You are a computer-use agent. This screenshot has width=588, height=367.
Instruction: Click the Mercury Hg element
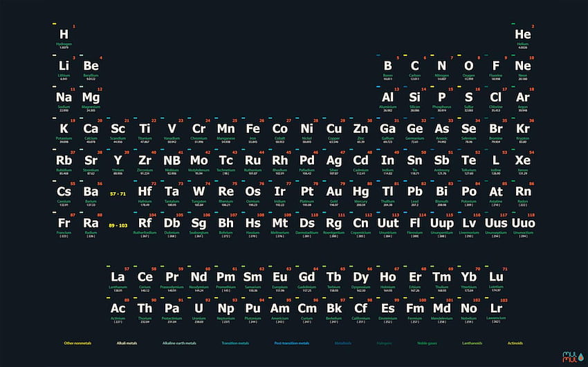pyautogui.click(x=361, y=194)
